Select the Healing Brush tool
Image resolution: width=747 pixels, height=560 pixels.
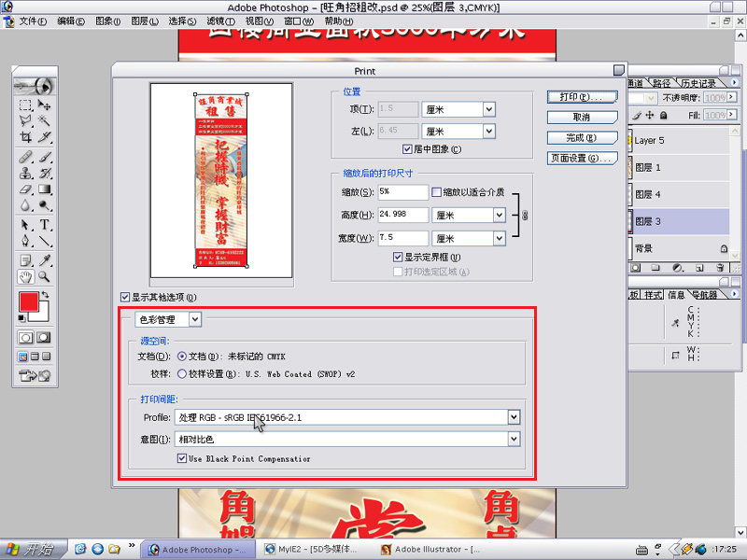tap(25, 157)
